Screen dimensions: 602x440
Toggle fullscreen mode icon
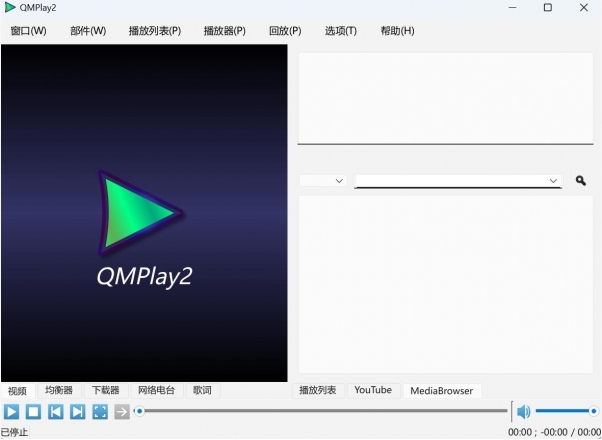[x=99, y=411]
